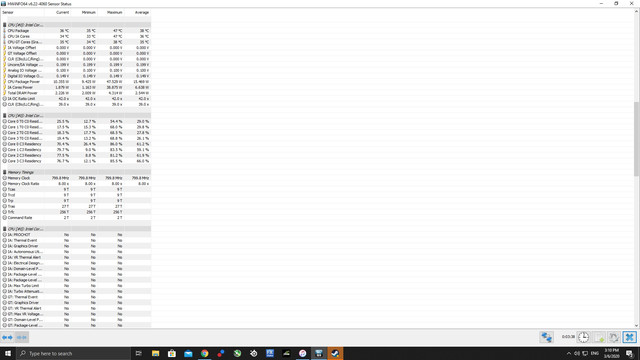Screen dimensions: 640x360
Task: Select the GT: Max VR Voltage row
Action: coord(76,314)
